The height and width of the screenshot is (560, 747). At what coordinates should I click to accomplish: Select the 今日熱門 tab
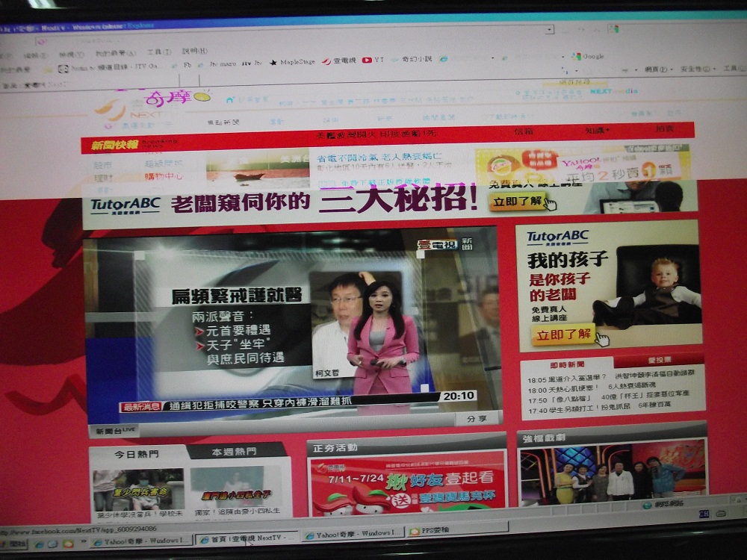[x=137, y=454]
